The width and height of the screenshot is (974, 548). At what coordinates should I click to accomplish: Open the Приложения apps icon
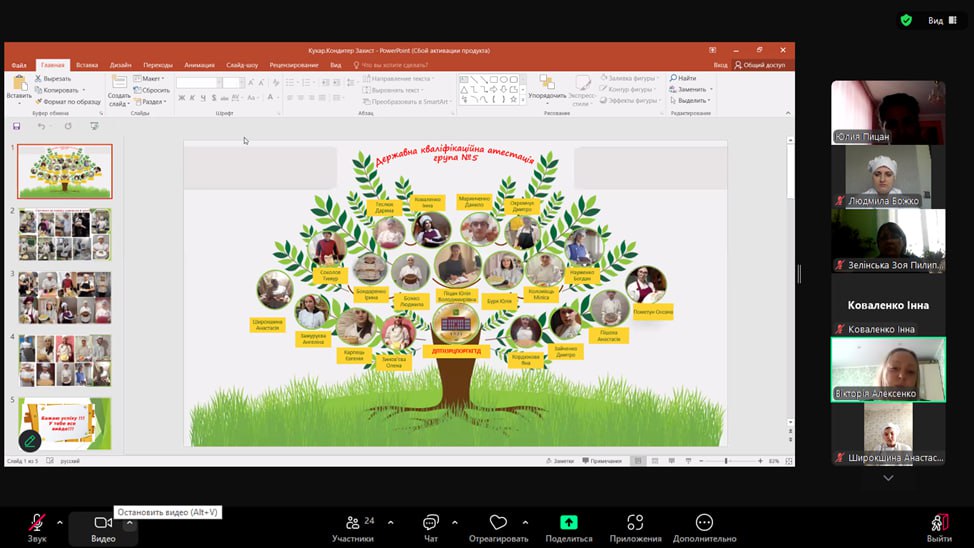tap(635, 523)
